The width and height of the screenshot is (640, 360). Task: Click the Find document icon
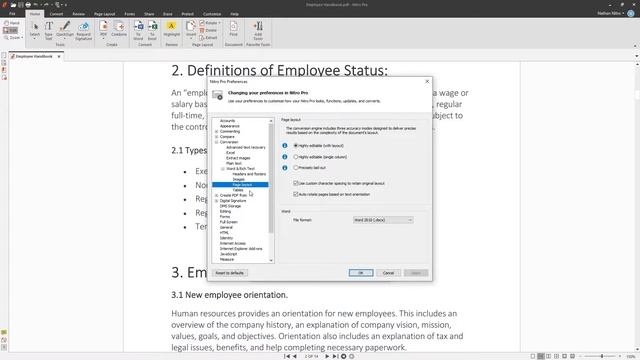(233, 29)
